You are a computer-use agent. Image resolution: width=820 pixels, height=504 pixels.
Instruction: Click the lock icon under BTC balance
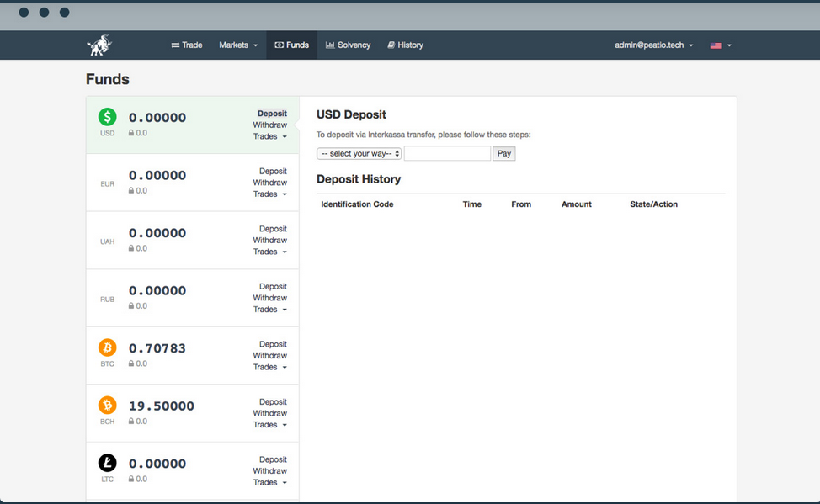[x=131, y=363]
